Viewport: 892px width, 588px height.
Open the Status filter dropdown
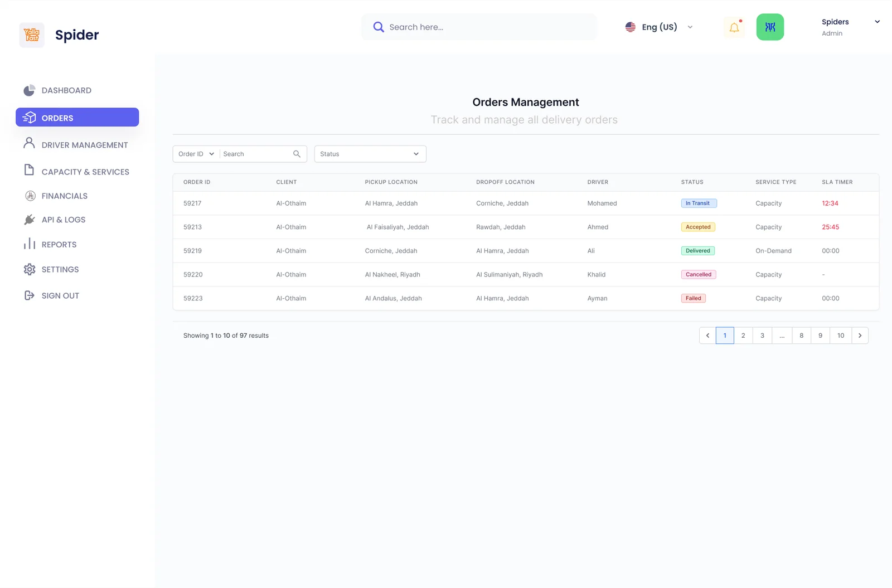tap(370, 154)
